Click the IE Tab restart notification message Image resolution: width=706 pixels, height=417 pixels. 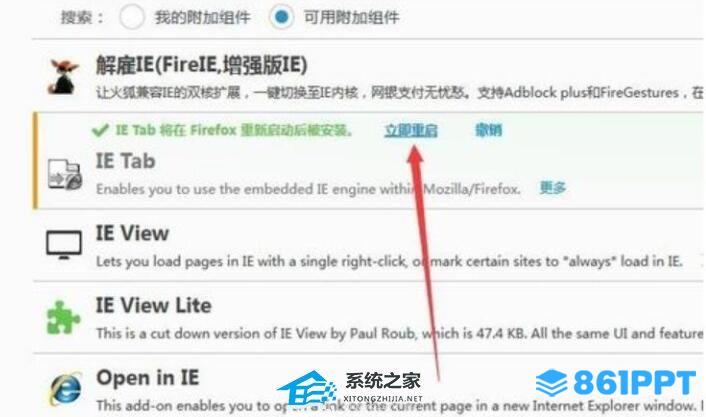[x=233, y=131]
